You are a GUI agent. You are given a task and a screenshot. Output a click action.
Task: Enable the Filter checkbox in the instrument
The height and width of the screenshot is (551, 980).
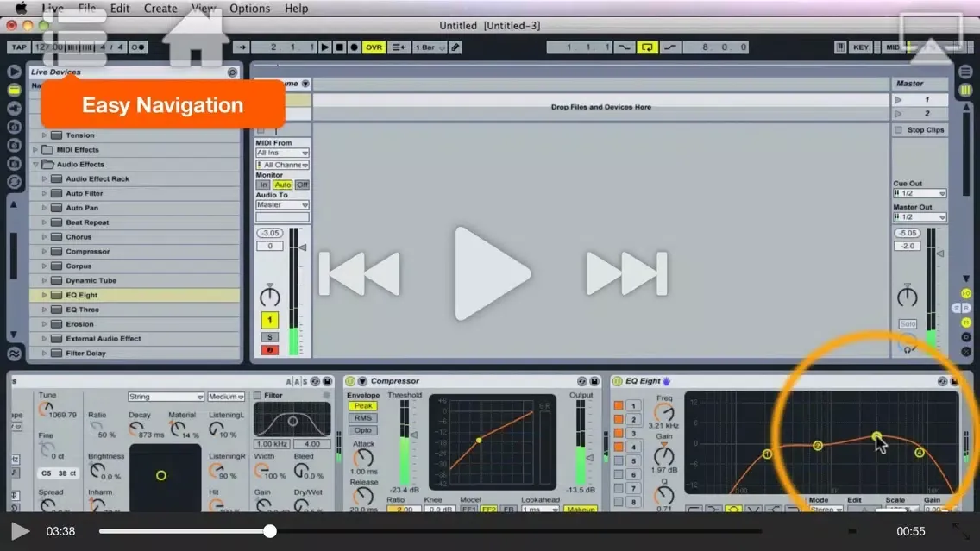(257, 396)
